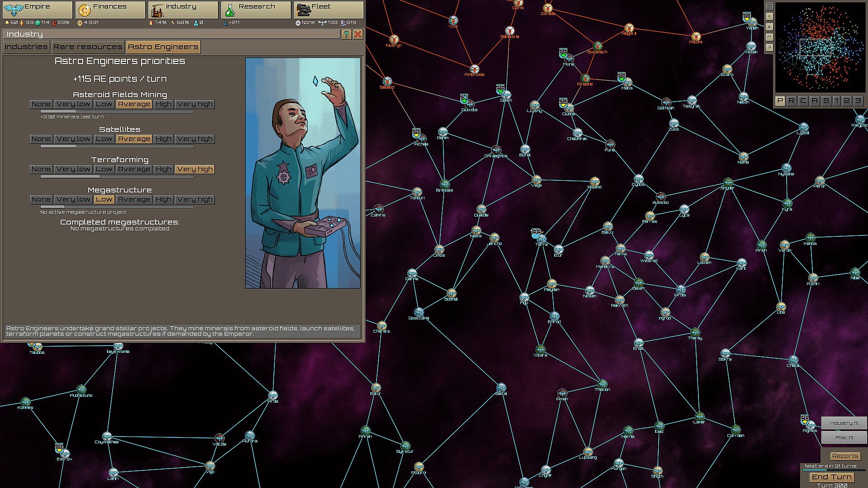This screenshot has width=868, height=488.
Task: Switch to the Rare resources tab
Action: coord(88,47)
